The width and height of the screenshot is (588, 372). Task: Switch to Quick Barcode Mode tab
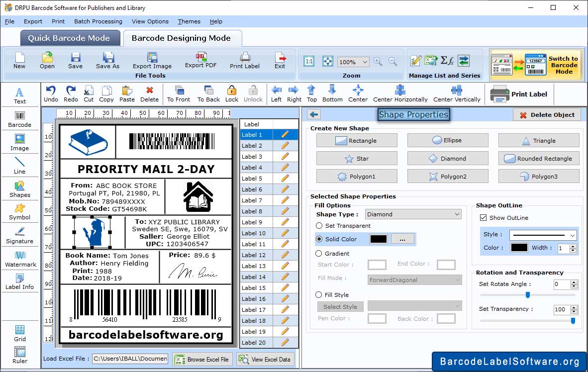69,38
